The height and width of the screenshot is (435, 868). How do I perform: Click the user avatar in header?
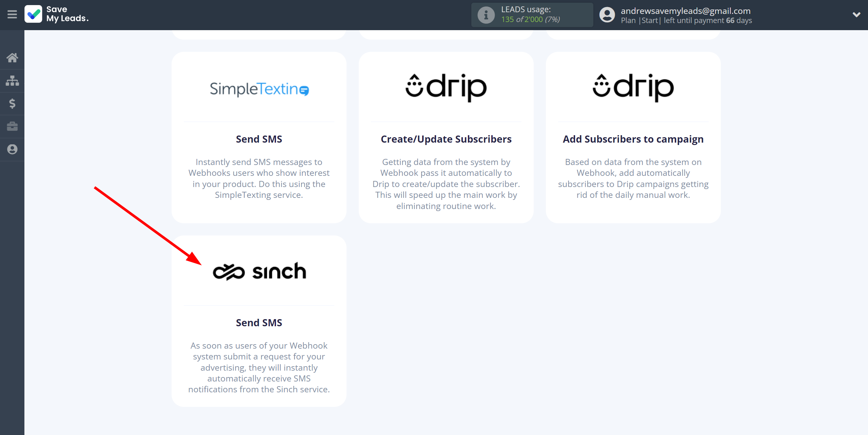[x=607, y=15]
